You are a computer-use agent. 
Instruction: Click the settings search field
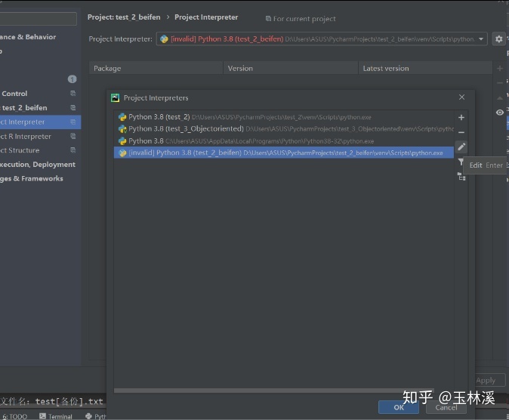(x=39, y=19)
